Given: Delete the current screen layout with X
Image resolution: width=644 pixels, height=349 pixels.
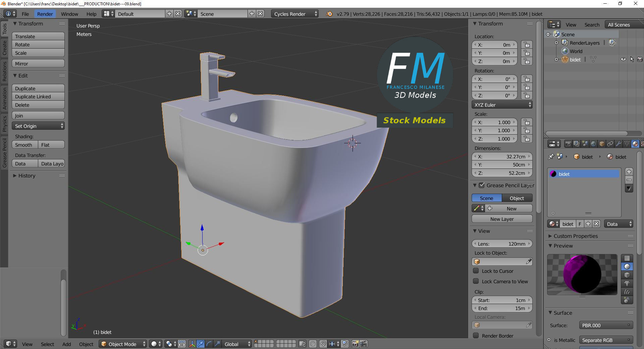Looking at the screenshot, I should (178, 14).
